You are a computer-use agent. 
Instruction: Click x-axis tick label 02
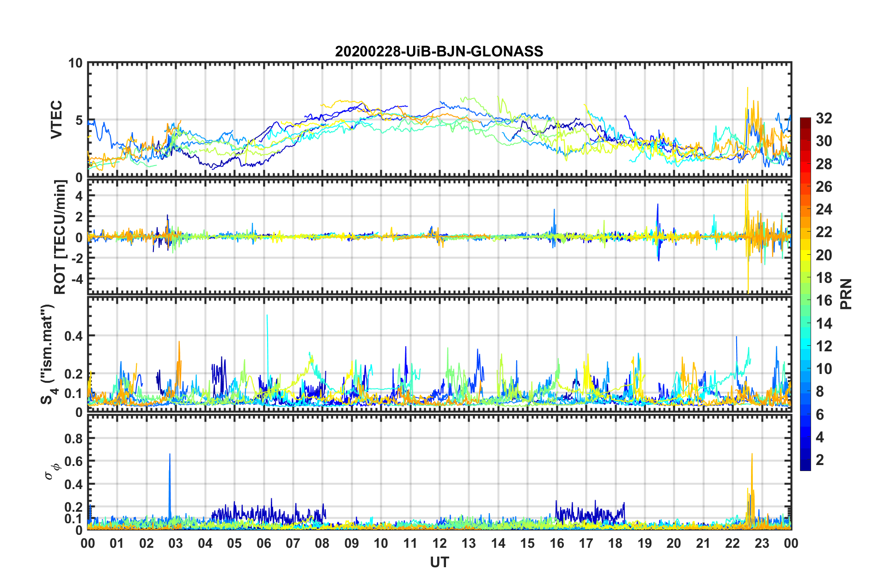146,543
